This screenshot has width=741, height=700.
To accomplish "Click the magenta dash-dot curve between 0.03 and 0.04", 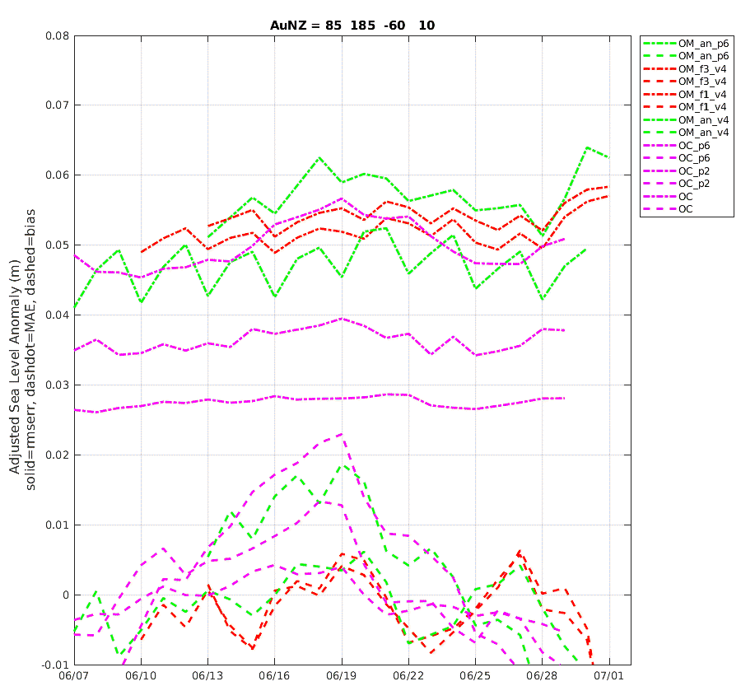I will tap(319, 325).
